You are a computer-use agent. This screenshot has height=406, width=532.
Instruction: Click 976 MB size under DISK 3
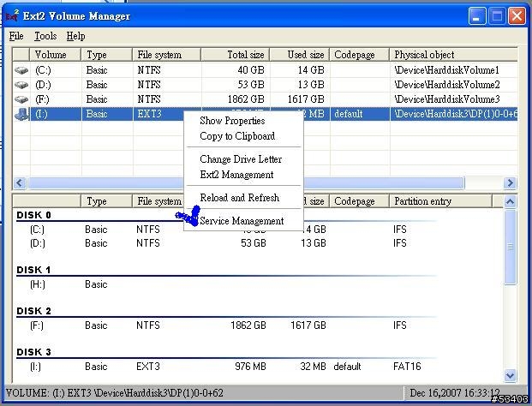pyautogui.click(x=250, y=367)
